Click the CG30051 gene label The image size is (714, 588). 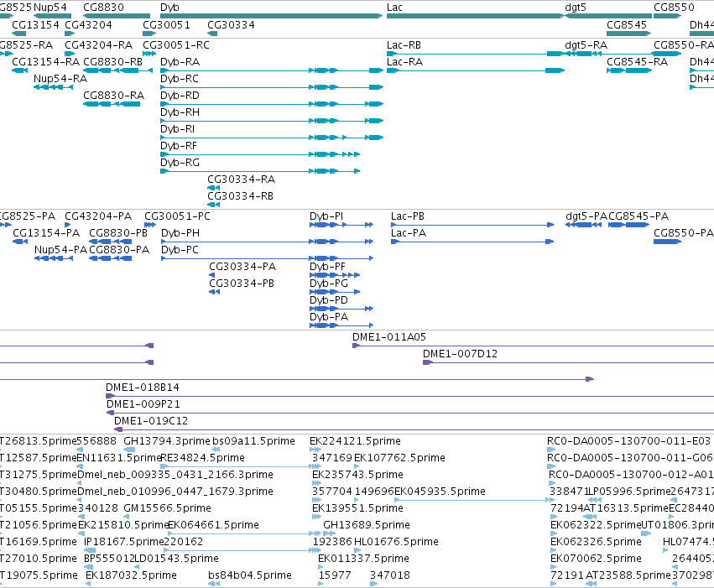[166, 24]
